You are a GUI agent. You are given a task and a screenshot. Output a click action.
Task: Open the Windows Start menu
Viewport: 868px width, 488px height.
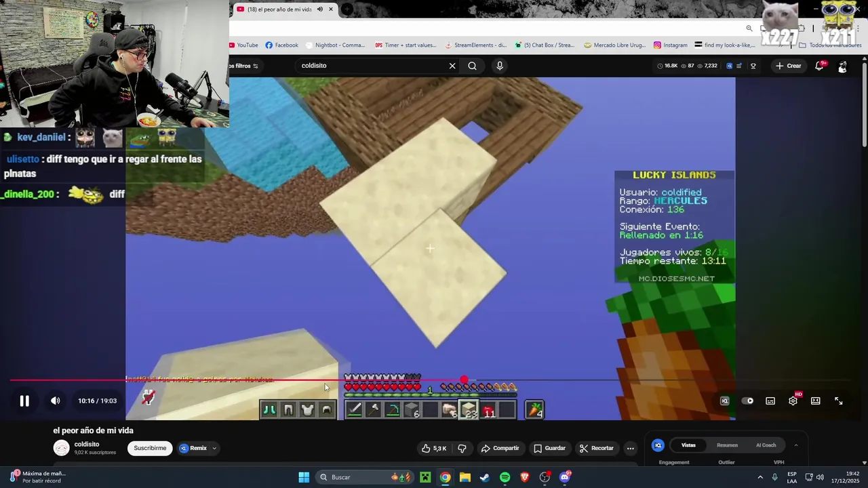pyautogui.click(x=304, y=477)
